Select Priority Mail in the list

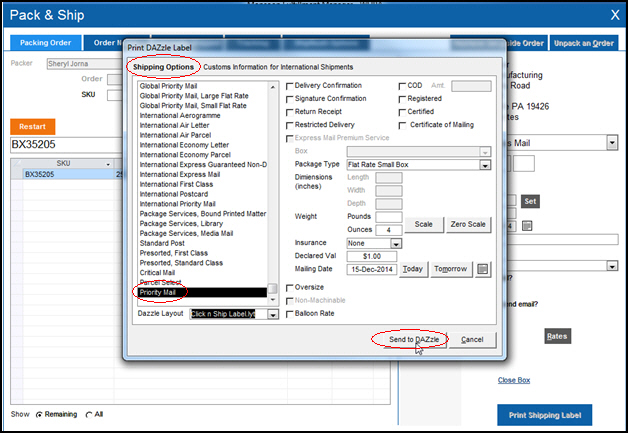click(x=202, y=292)
